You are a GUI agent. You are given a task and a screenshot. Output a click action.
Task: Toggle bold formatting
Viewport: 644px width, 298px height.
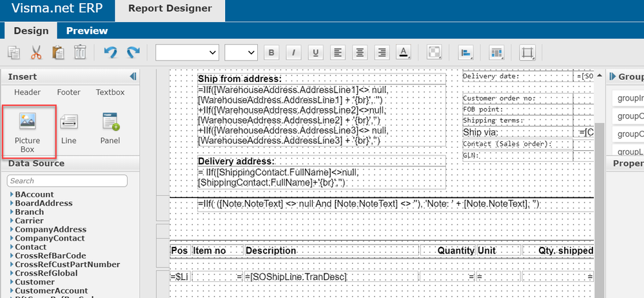[x=271, y=53]
